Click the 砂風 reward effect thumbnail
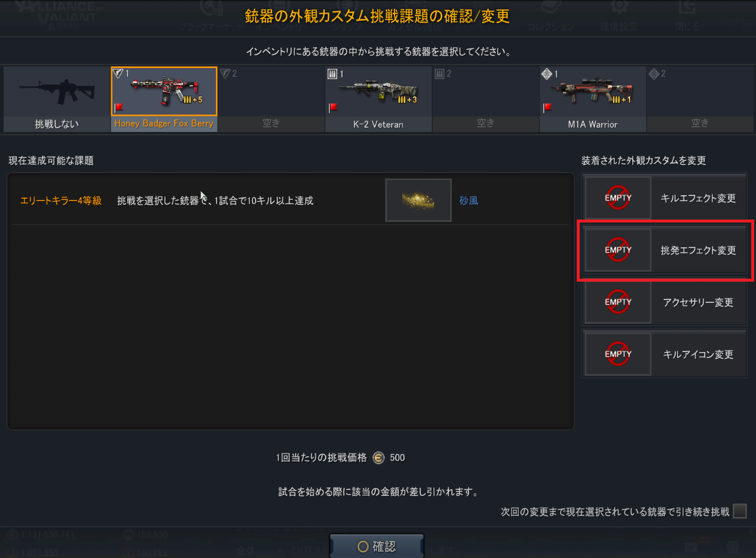 click(418, 200)
